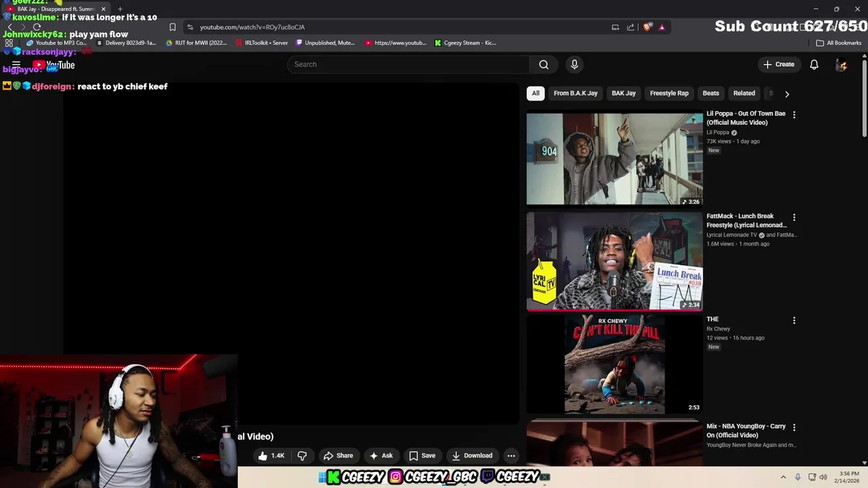Click the Lil Poppa channel name
This screenshot has width=868, height=488.
[x=717, y=133]
